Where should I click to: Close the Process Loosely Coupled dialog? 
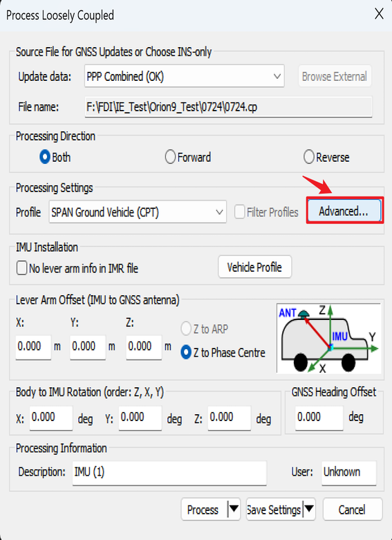(379, 14)
